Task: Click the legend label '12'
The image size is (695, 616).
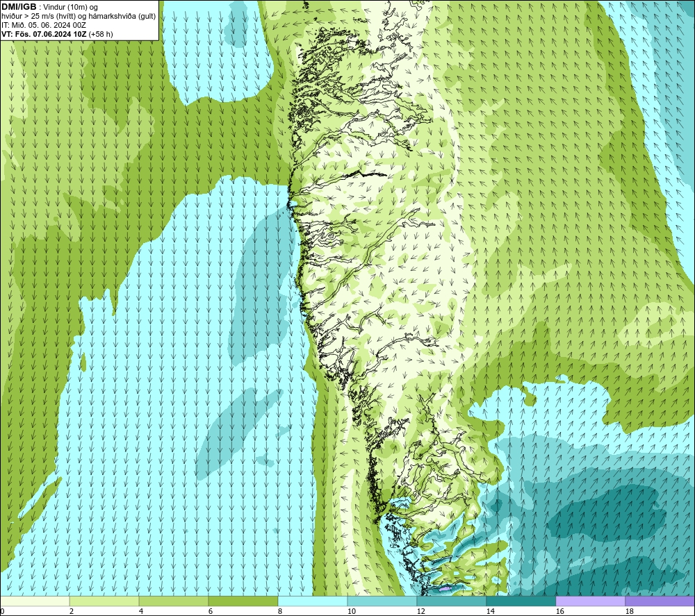Action: [421, 612]
